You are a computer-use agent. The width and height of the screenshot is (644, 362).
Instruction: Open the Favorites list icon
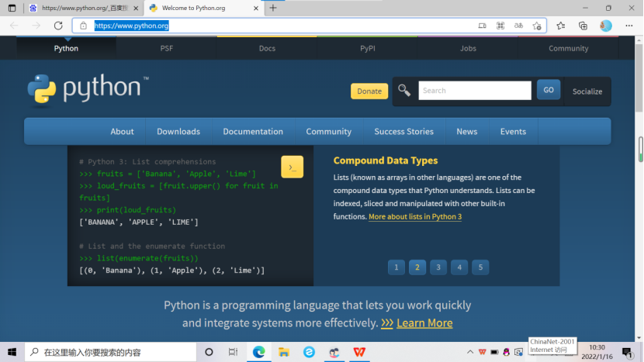tap(561, 26)
